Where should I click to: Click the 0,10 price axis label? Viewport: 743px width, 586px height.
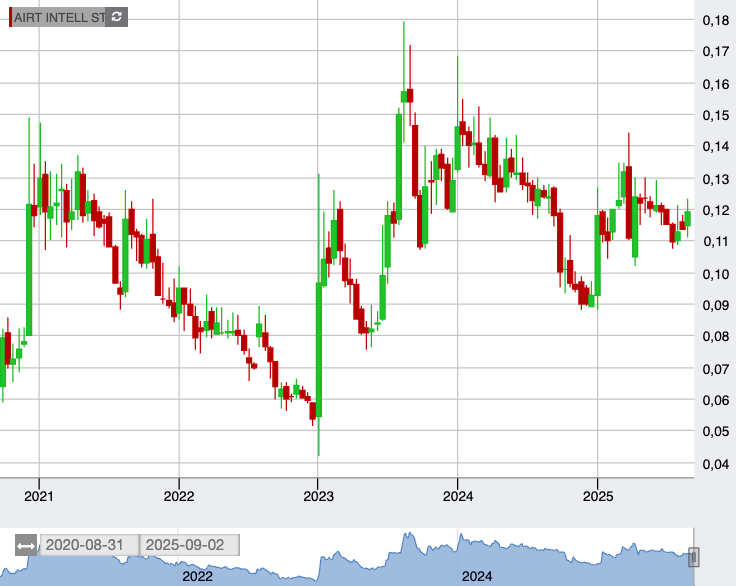click(716, 274)
